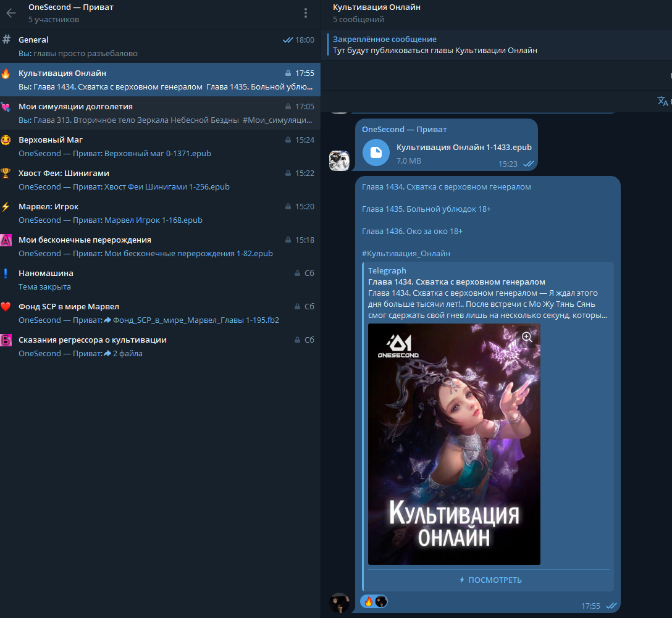Click the OneSecond — Приват sender name
This screenshot has width=672, height=618.
click(x=404, y=129)
